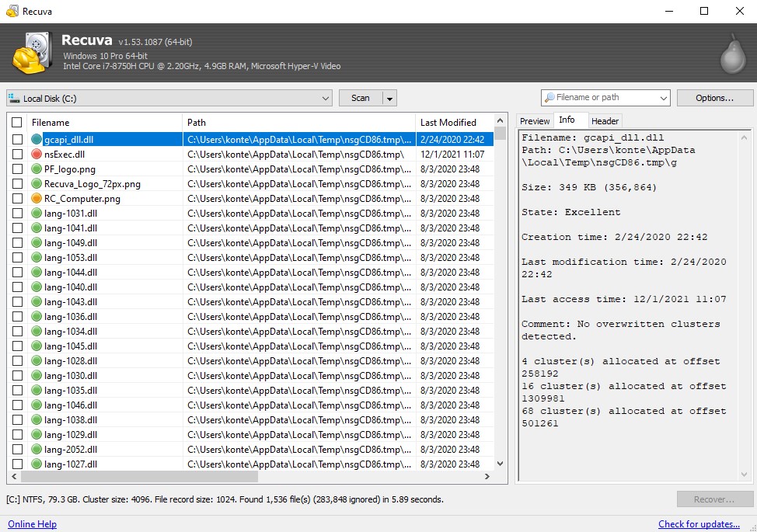Click the green status dot for lang-1030.dll
757x532 pixels.
[x=37, y=376]
